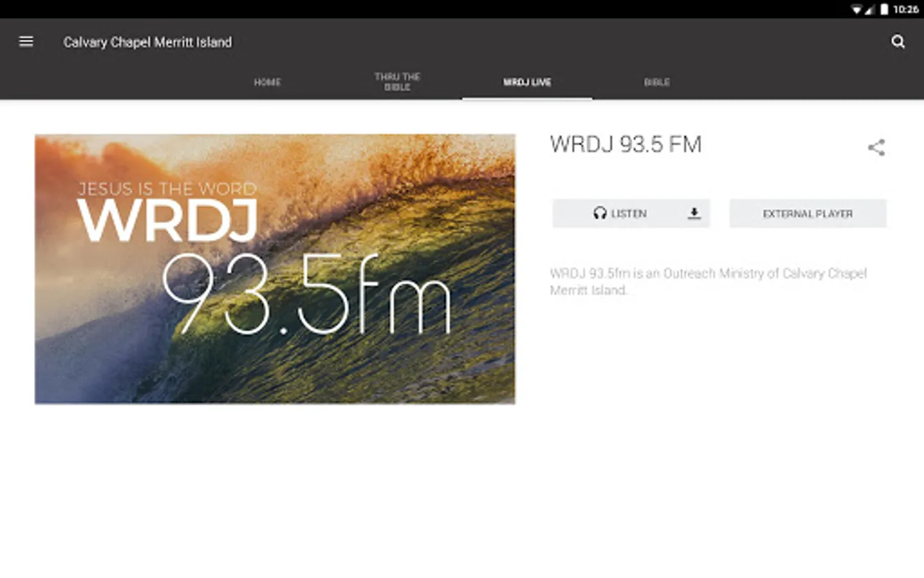Open the hamburger navigation menu
924x578 pixels.
pyautogui.click(x=26, y=42)
